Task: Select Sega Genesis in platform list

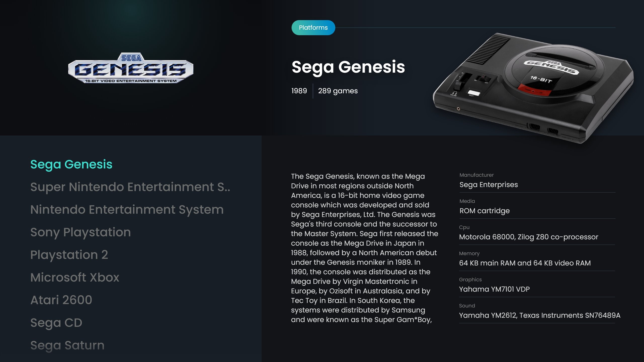Action: [71, 164]
